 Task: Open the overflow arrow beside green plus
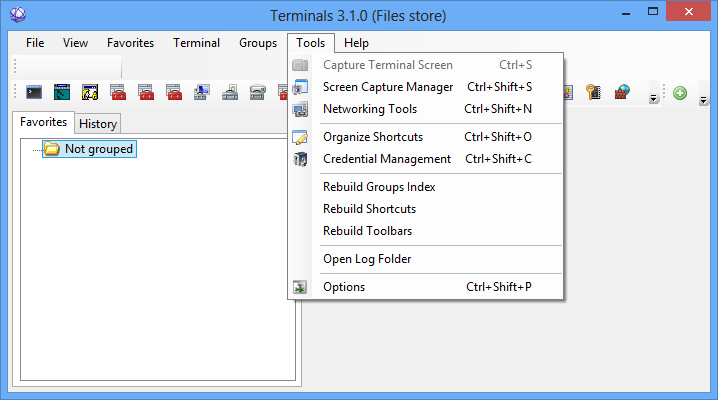point(703,99)
